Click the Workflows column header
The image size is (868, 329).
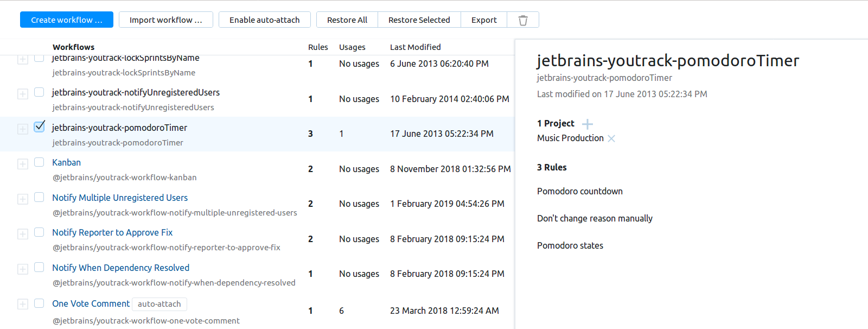(73, 47)
